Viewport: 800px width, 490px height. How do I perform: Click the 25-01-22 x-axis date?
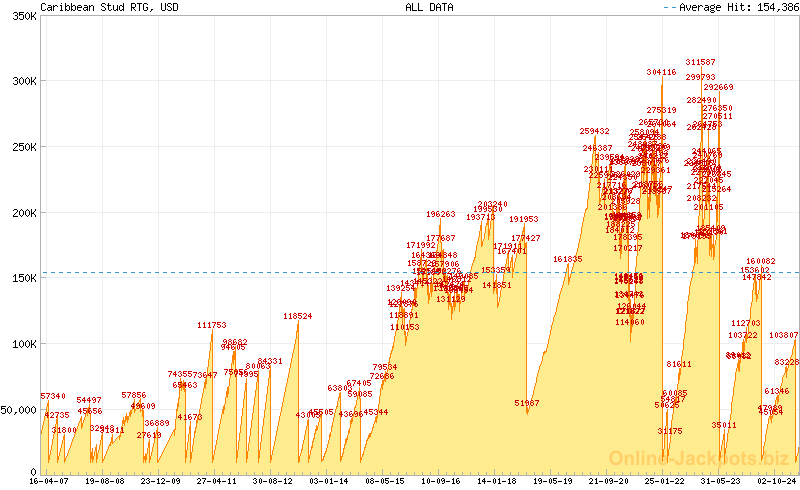click(661, 481)
